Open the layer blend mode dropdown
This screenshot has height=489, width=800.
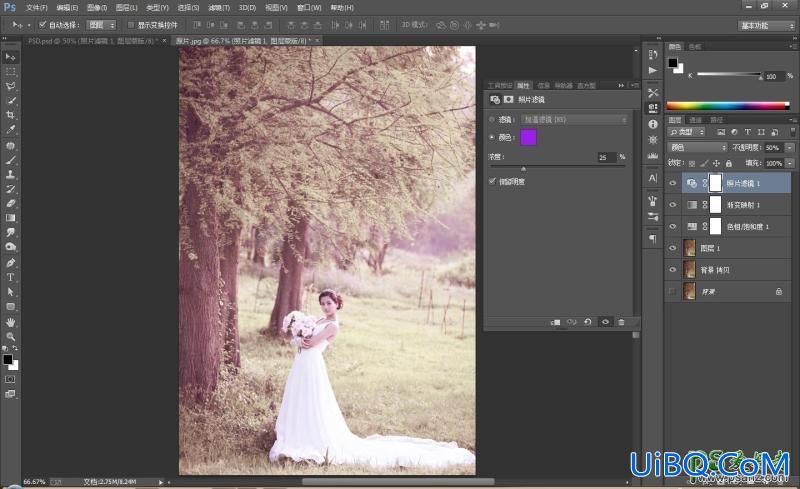[x=697, y=148]
